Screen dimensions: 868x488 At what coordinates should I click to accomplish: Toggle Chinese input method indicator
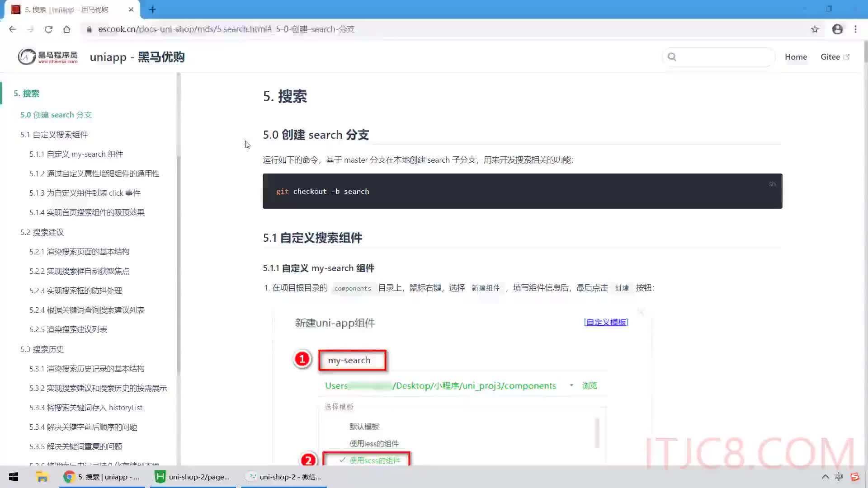pyautogui.click(x=839, y=477)
